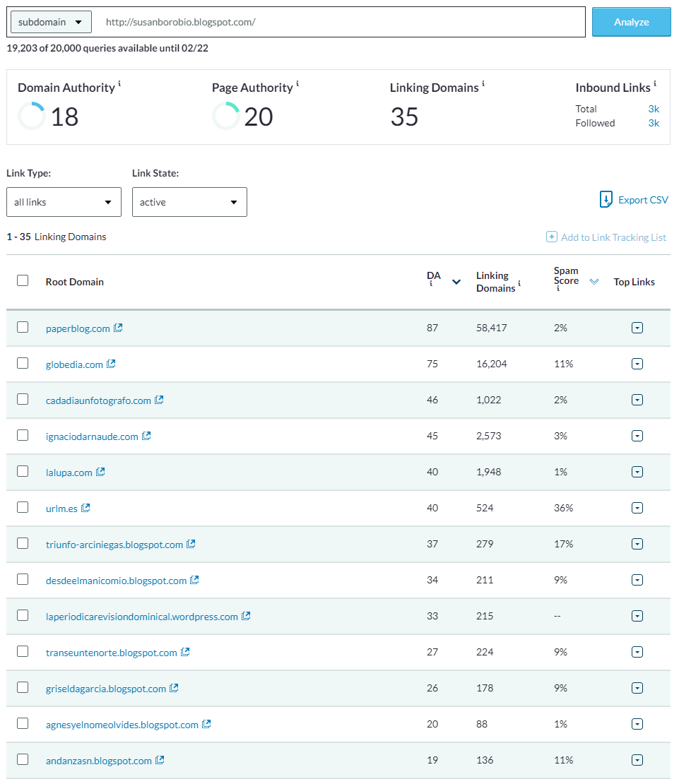This screenshot has width=679, height=784.
Task: Open urlm.es via its external link icon
Action: pyautogui.click(x=85, y=507)
